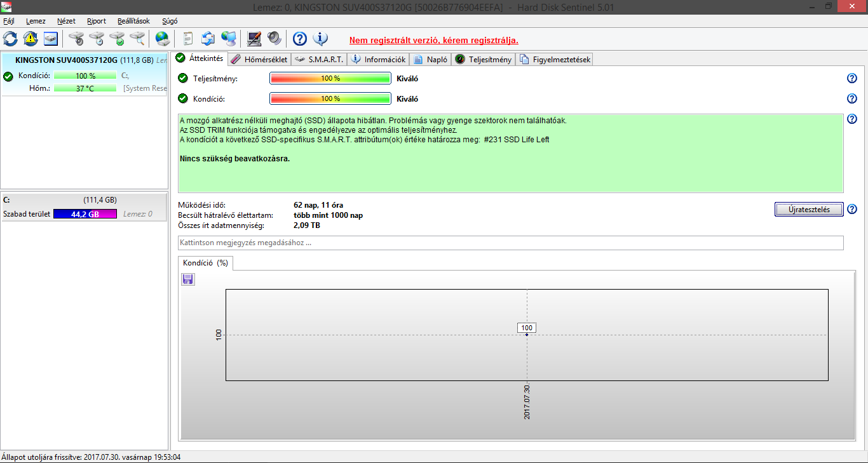Click the Teljesítmény 100 % progress bar

330,78
